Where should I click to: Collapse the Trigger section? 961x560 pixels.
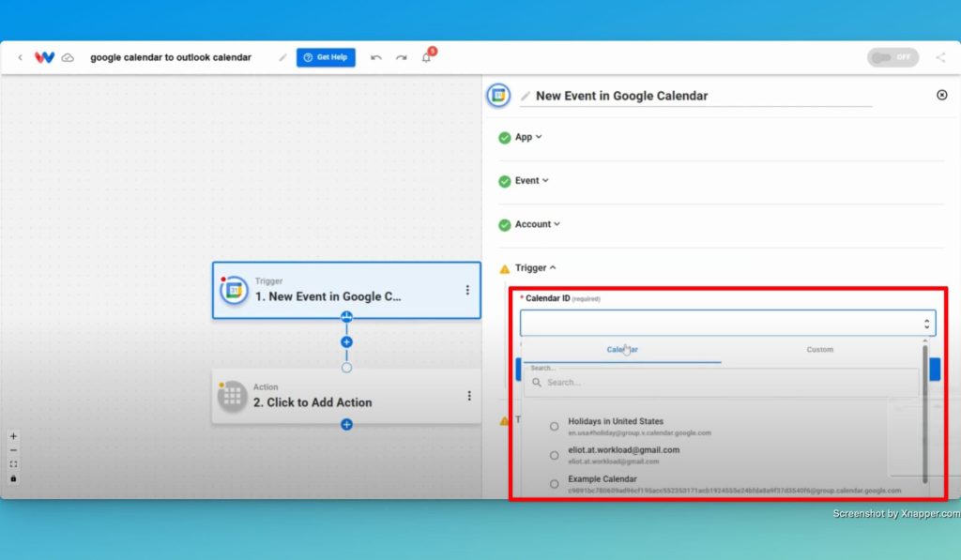click(535, 267)
